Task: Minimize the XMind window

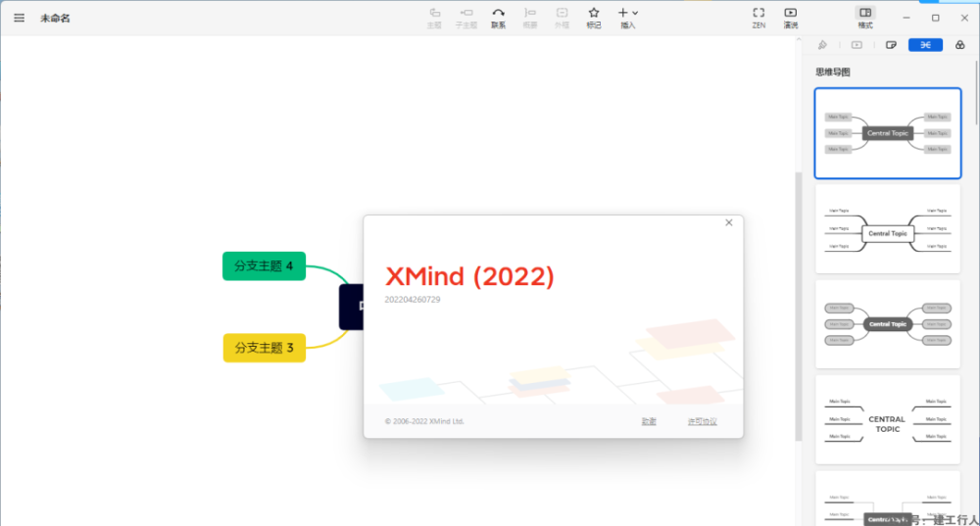Action: click(x=906, y=18)
